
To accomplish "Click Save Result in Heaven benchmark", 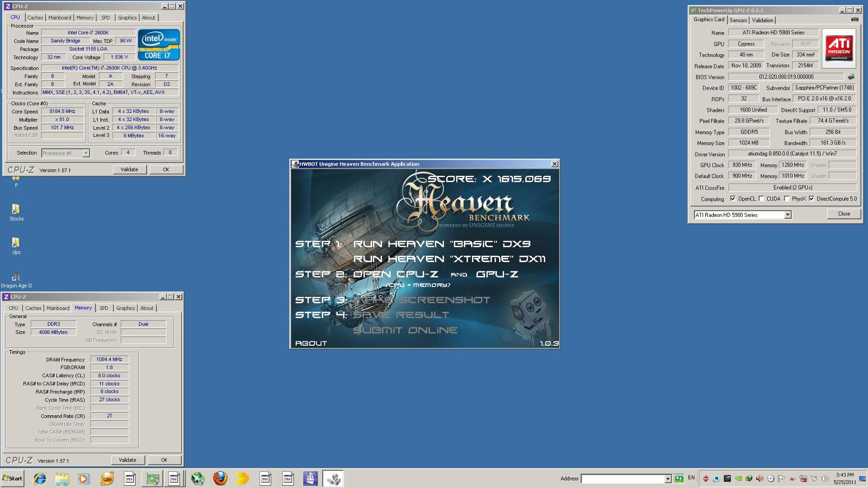I will 401,315.
